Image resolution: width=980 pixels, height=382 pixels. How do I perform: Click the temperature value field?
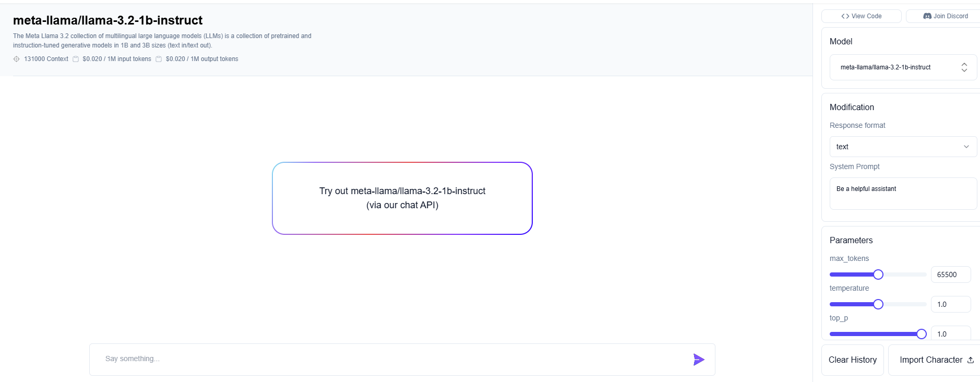point(951,304)
